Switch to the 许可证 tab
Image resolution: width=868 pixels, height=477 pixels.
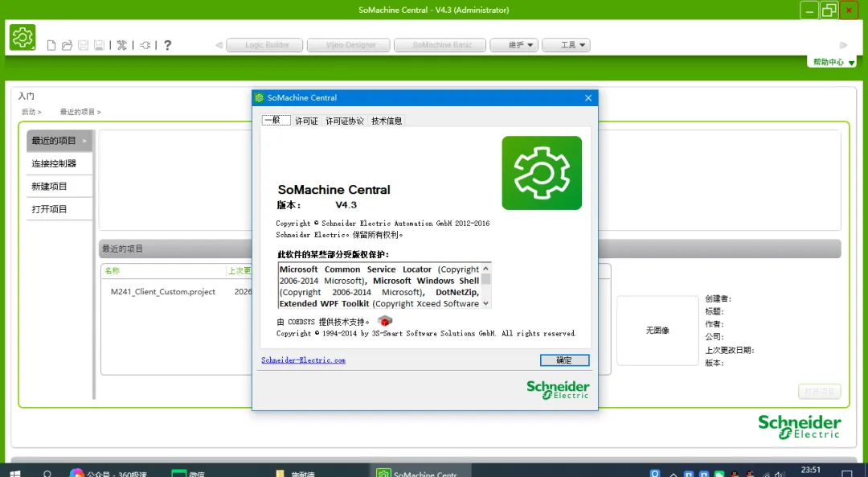point(307,121)
